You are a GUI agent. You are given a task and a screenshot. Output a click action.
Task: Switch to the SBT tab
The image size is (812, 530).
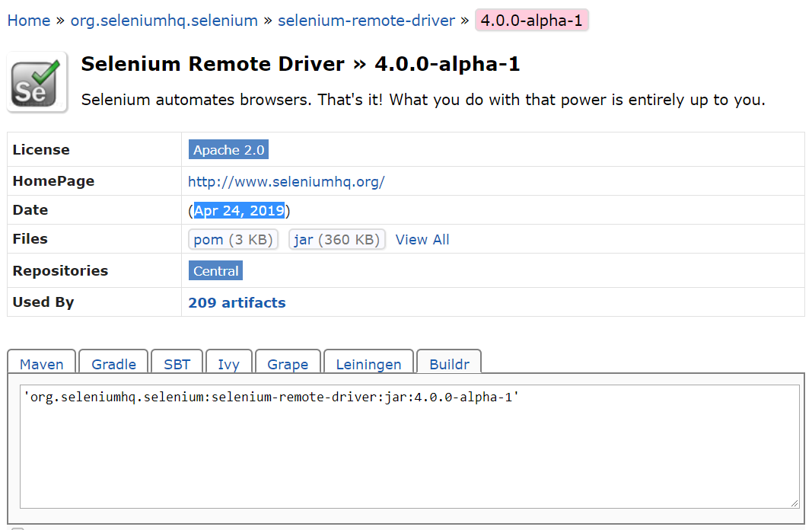(x=177, y=364)
